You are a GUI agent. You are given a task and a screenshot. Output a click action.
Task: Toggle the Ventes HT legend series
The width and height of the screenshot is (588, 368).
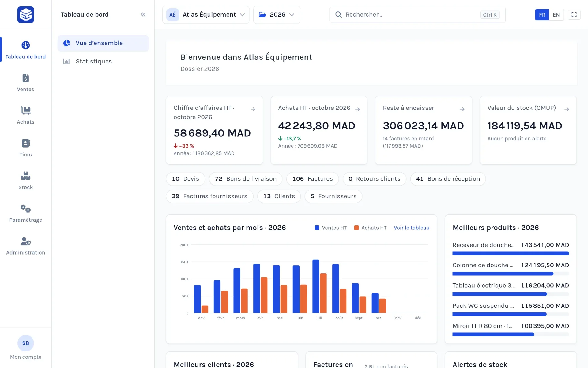[331, 228]
